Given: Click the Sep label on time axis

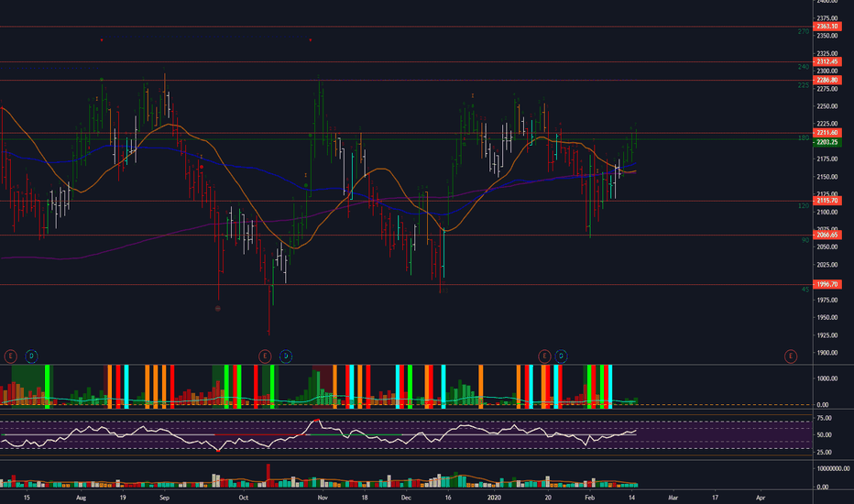Looking at the screenshot, I should point(165,498).
